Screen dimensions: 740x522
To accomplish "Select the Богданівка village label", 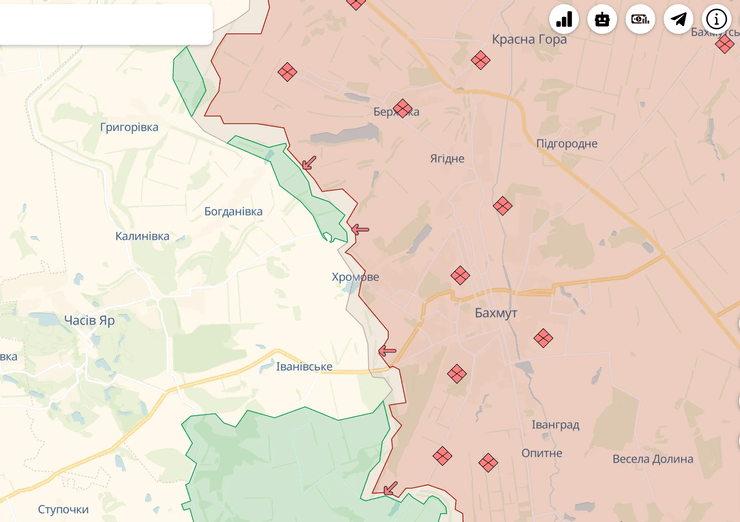I will coord(233,211).
